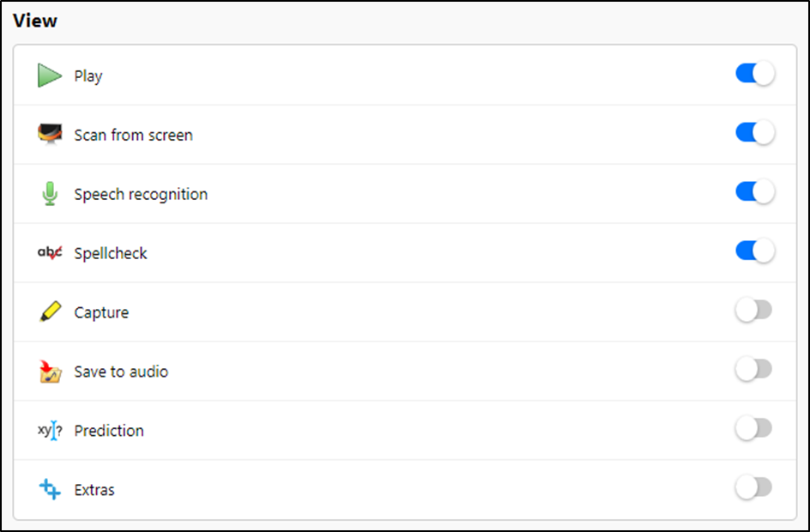Turn off the Play toggle
The image size is (810, 532).
(x=754, y=74)
